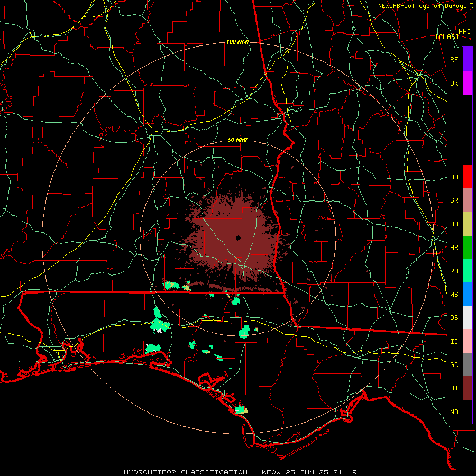Click the DS white legend swatch
This screenshot has width=476, height=476.
point(467,317)
